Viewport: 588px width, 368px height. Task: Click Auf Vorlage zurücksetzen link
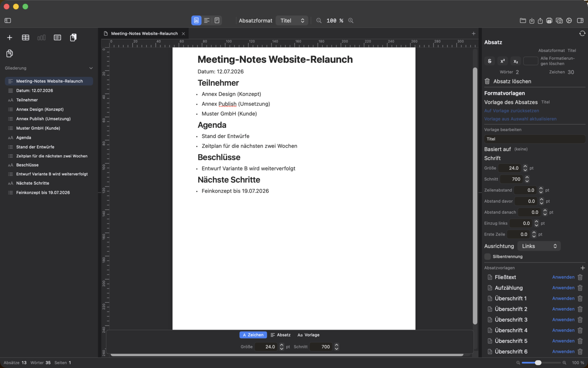tap(512, 111)
